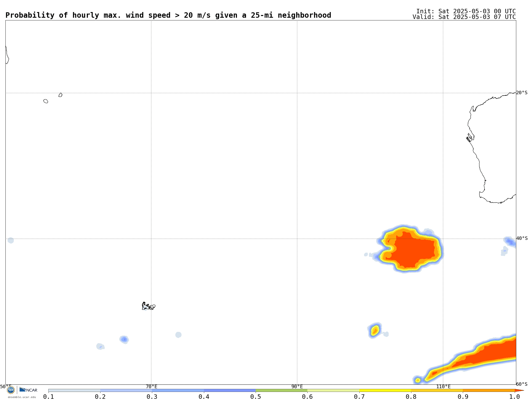532x400 pixels.
Task: Click the 0.3–0.4 blue colorbar segment
Action: pos(178,390)
